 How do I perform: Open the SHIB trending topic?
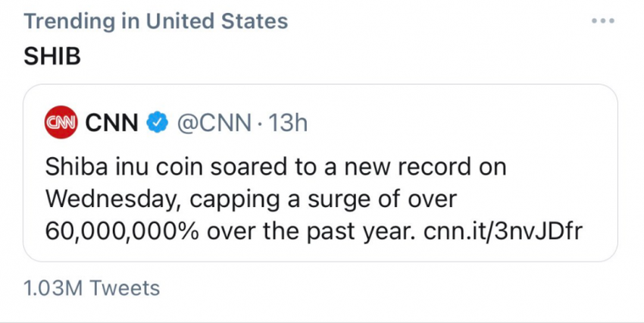coord(53,57)
